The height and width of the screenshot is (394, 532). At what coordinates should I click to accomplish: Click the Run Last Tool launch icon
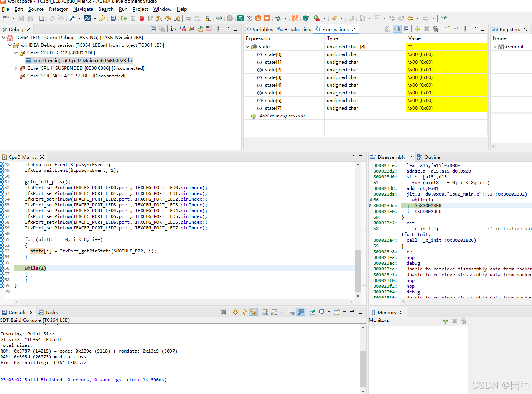316,18
